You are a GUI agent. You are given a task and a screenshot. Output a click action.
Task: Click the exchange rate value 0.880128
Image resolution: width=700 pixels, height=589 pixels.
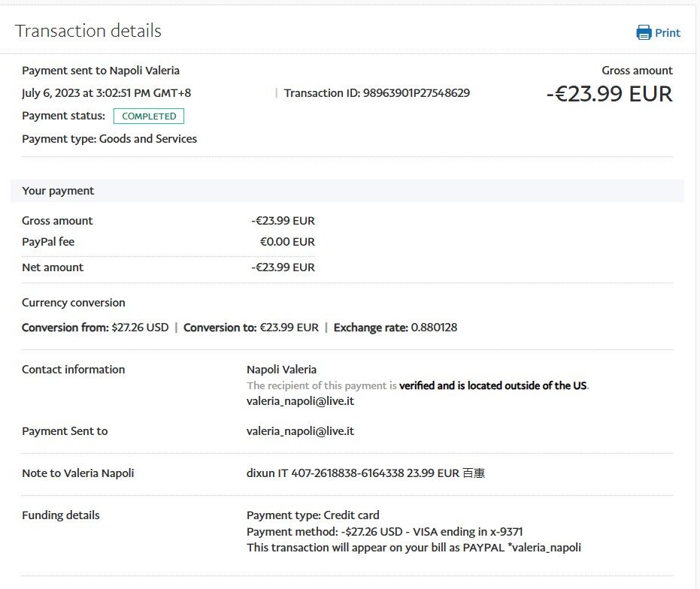pos(434,328)
